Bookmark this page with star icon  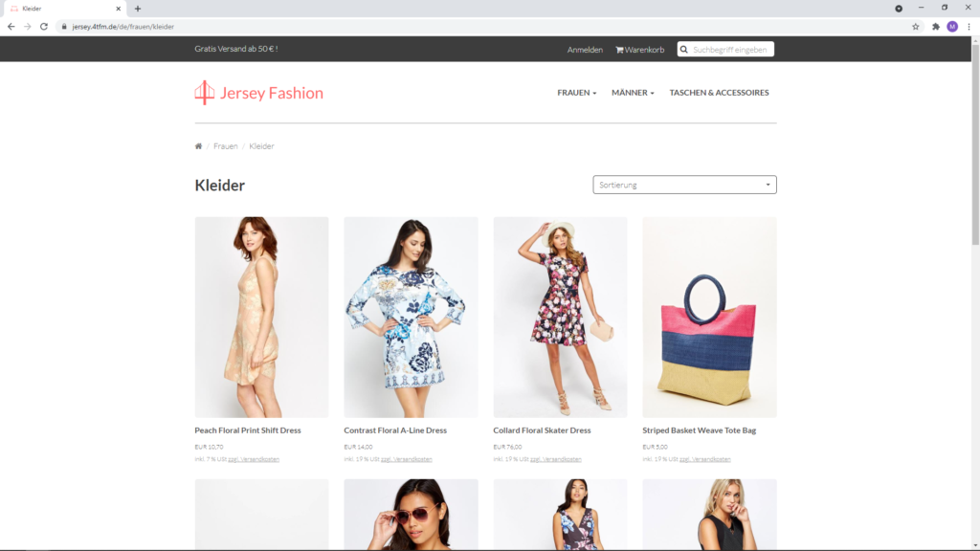(x=916, y=27)
